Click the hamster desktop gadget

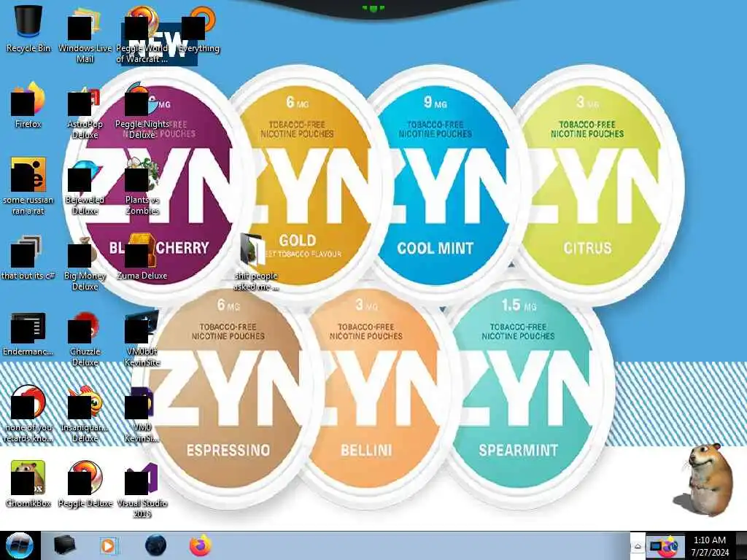click(704, 479)
